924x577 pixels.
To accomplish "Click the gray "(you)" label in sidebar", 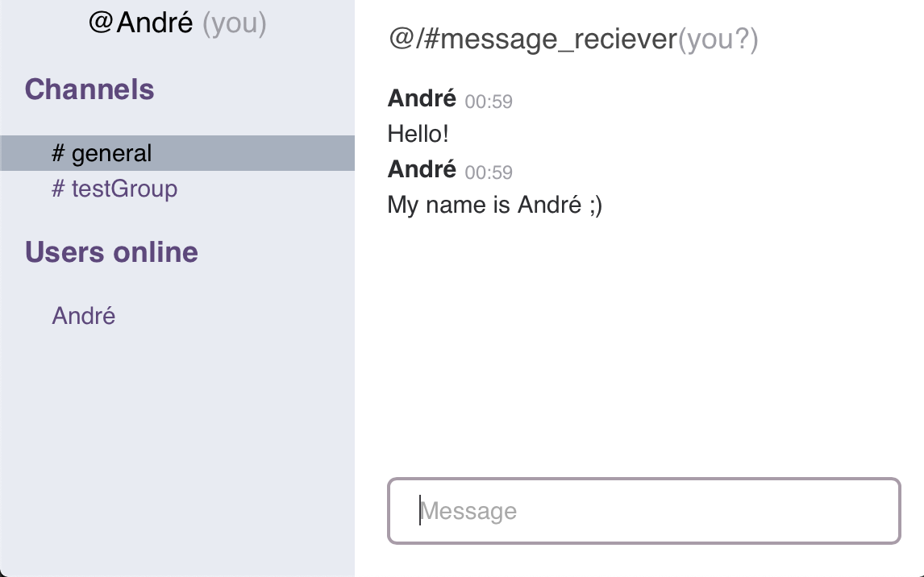I will pyautogui.click(x=235, y=23).
